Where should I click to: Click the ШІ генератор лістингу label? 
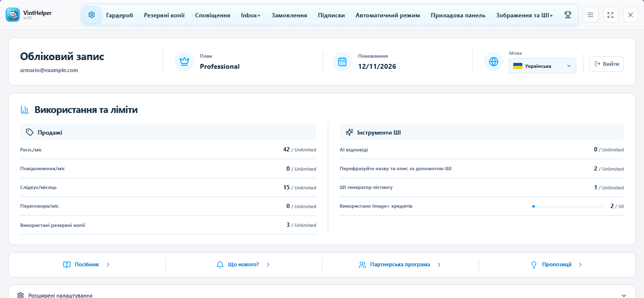point(366,187)
